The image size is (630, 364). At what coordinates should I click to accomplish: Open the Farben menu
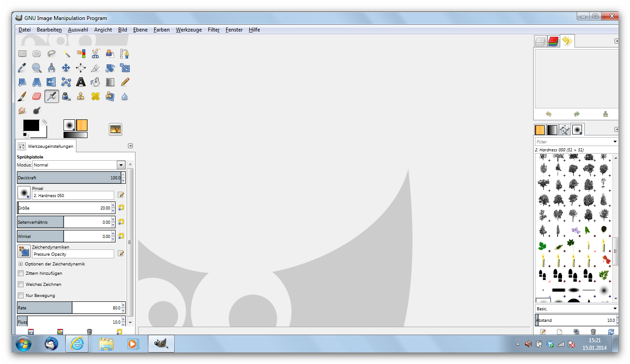(162, 30)
